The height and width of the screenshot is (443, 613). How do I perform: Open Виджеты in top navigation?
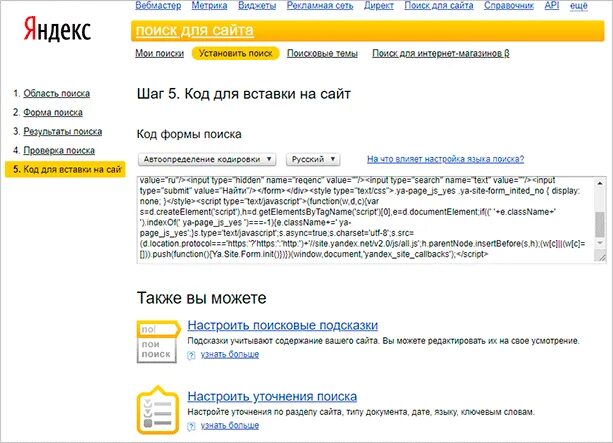[x=257, y=6]
